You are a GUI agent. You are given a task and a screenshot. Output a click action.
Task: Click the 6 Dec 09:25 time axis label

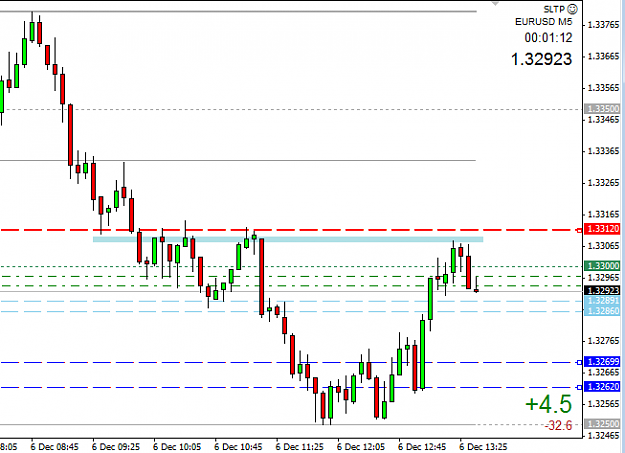point(116,447)
